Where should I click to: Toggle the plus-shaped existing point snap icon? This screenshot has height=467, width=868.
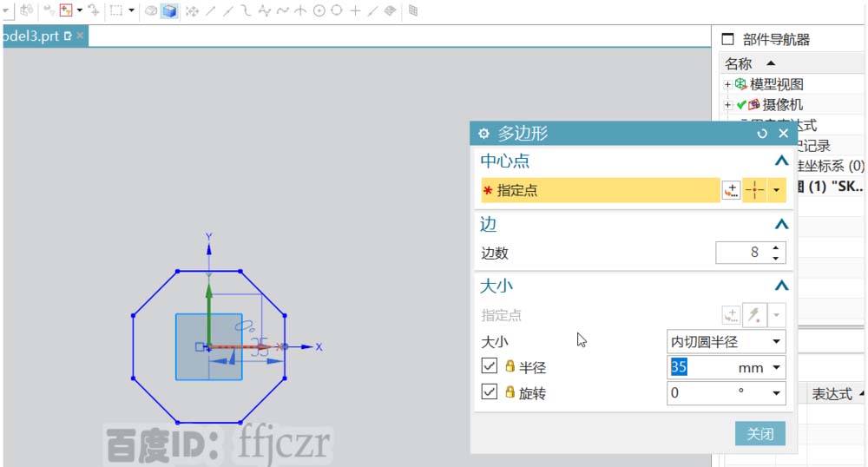(x=355, y=10)
